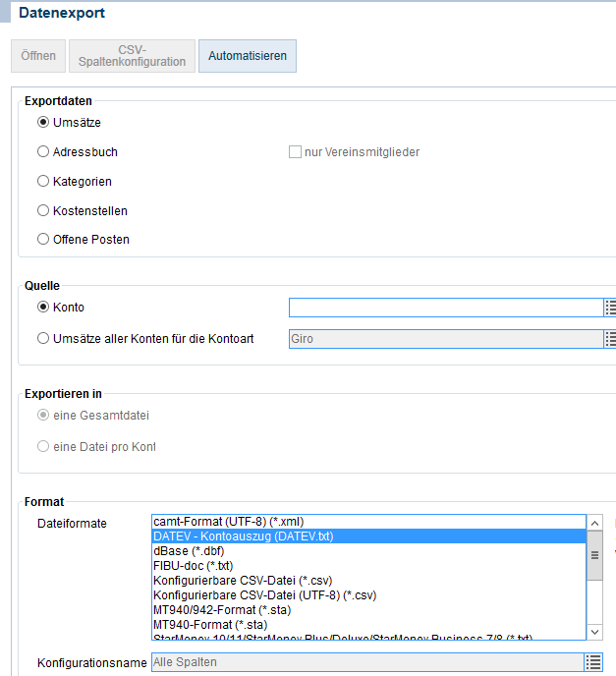Pick Offene Posten radio option
616x676 pixels.
(x=43, y=239)
